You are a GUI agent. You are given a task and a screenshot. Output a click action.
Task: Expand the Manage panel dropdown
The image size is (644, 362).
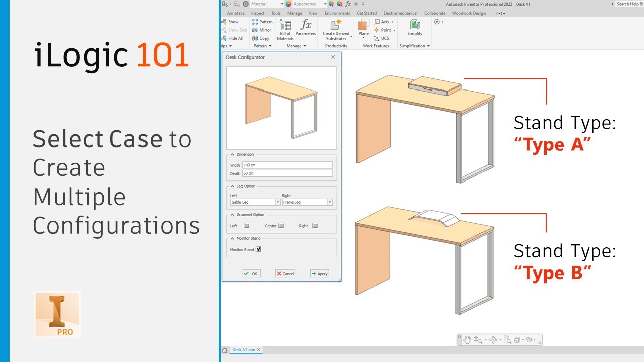(305, 46)
